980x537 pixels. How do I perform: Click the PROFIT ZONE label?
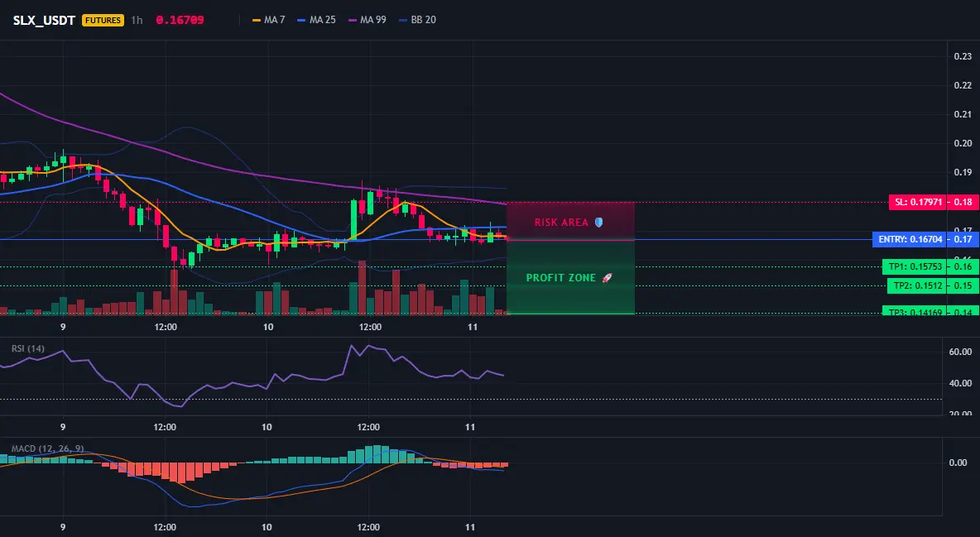(x=560, y=278)
